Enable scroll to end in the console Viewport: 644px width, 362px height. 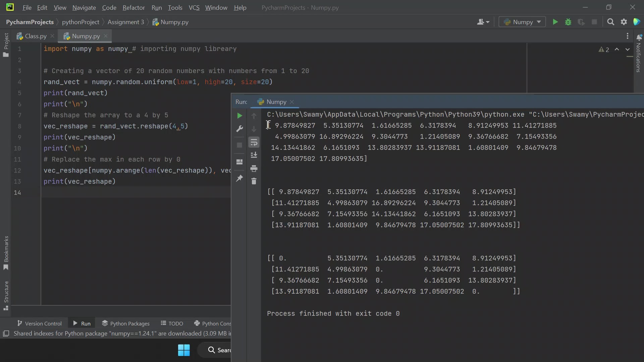pos(254,155)
